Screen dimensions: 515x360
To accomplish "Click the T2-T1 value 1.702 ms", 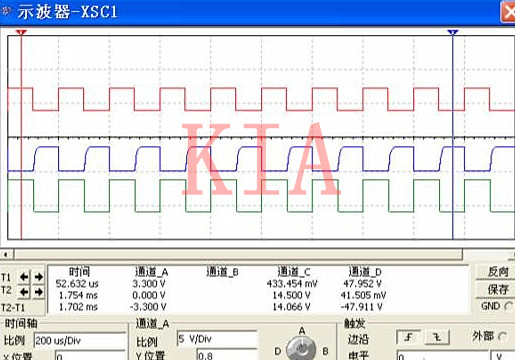I will 78,307.
